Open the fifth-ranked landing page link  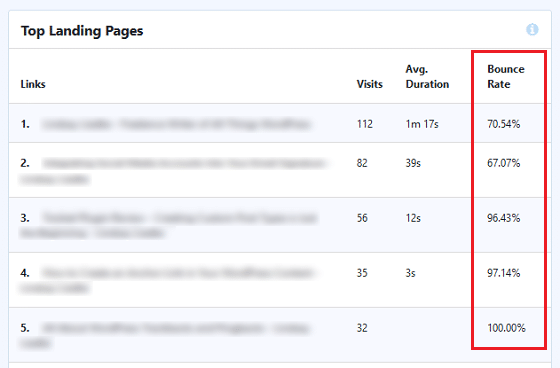point(165,335)
